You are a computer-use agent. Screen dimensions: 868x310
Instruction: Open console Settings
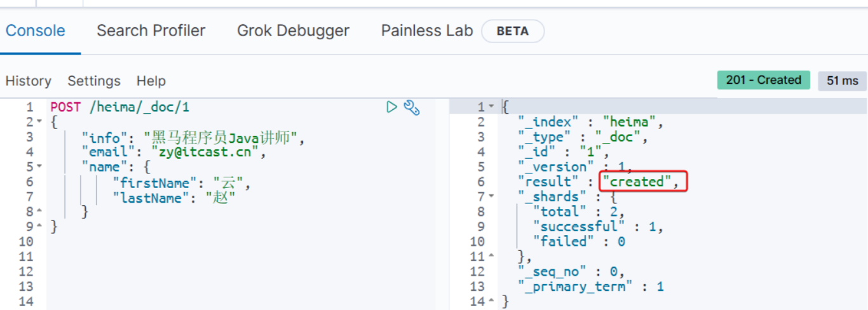pos(94,81)
